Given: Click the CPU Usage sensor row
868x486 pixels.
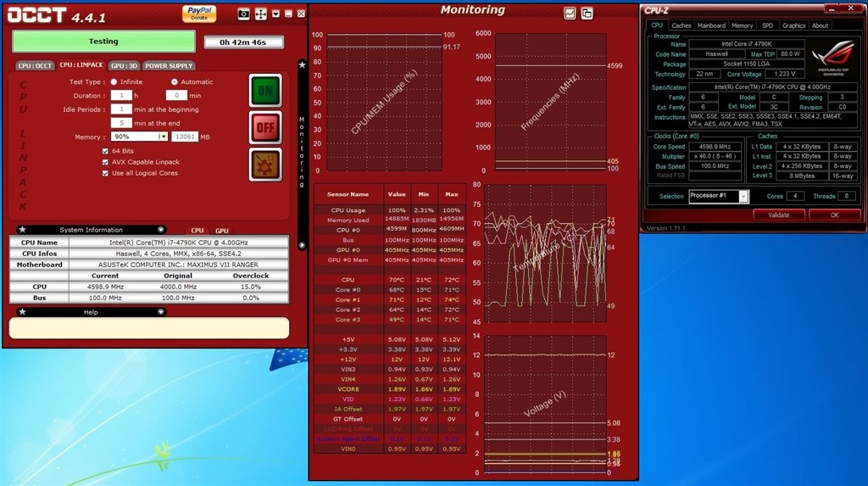Looking at the screenshot, I should point(390,210).
